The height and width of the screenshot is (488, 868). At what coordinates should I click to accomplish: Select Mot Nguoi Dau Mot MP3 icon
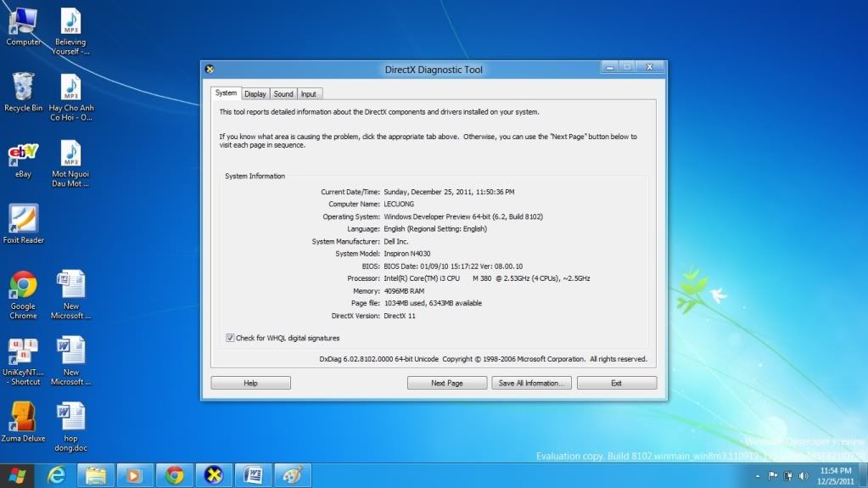point(70,164)
